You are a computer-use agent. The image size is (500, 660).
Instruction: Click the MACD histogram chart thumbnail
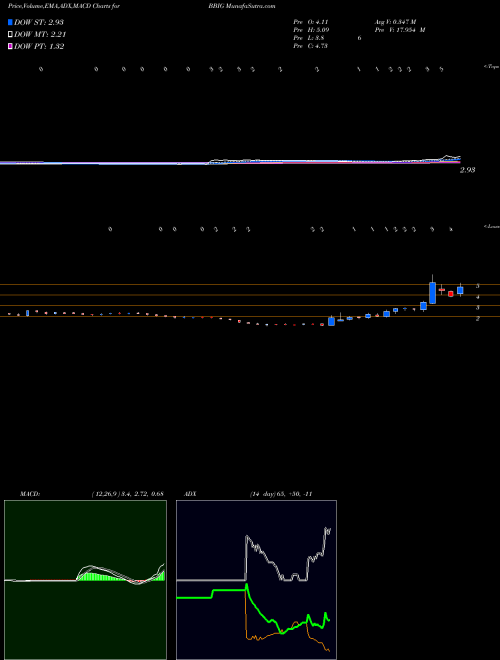(x=85, y=580)
